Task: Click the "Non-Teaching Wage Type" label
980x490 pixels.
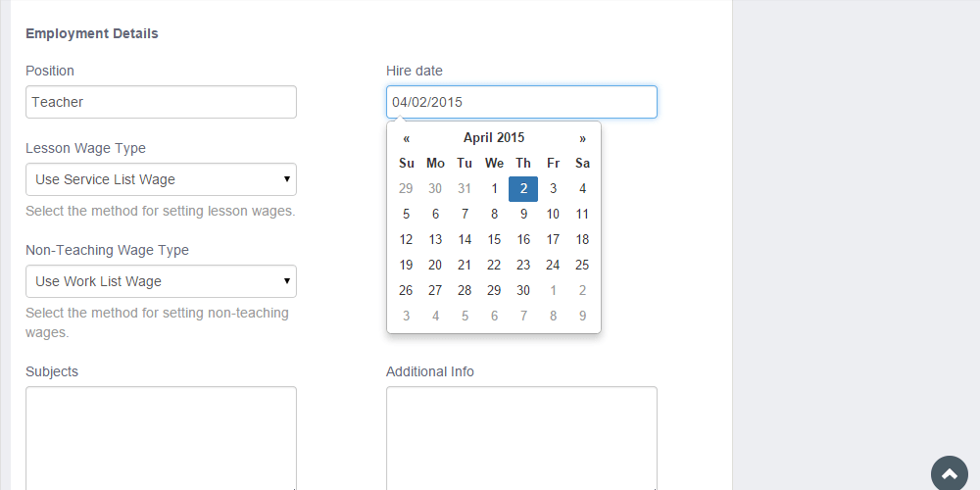Action: (107, 250)
